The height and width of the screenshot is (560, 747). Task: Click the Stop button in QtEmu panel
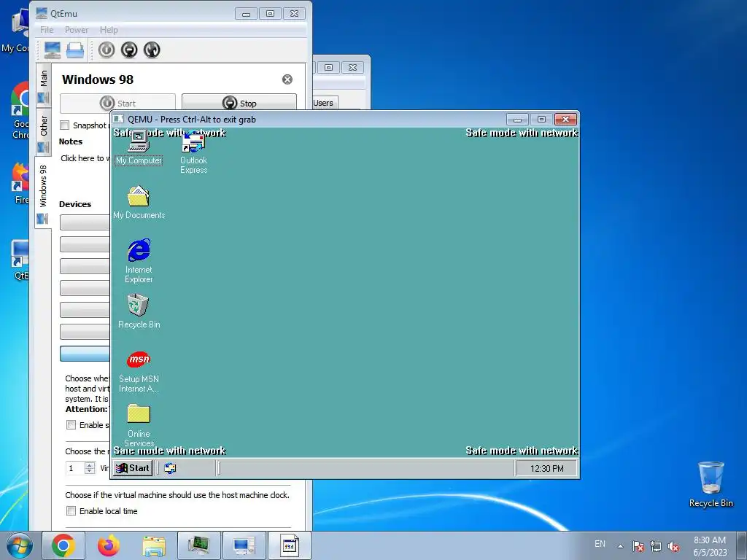coord(239,103)
